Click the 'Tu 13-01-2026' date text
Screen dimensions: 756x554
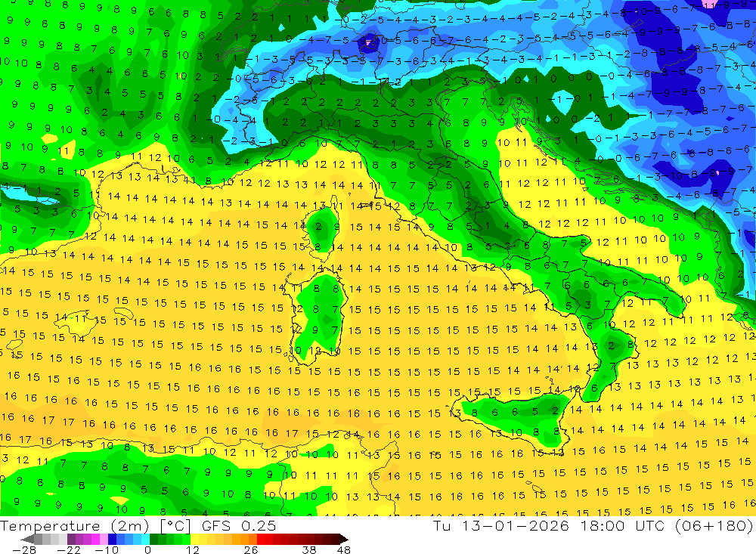pos(501,525)
